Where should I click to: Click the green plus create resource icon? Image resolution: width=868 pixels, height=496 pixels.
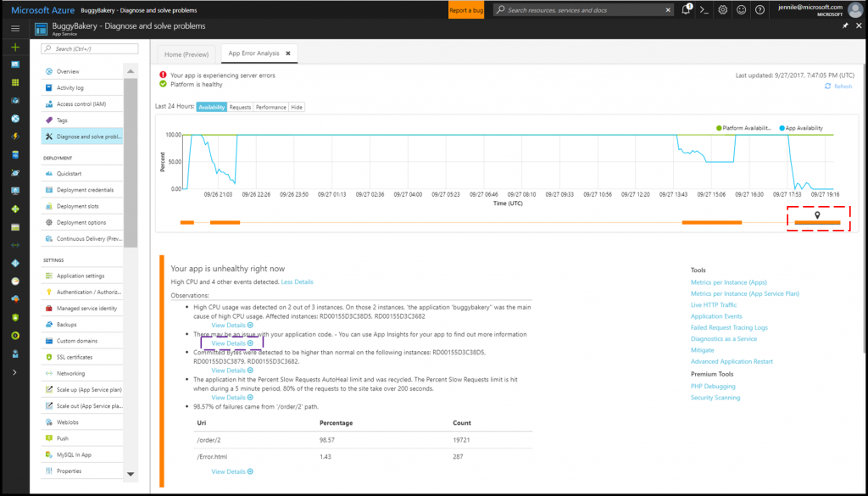tap(15, 47)
